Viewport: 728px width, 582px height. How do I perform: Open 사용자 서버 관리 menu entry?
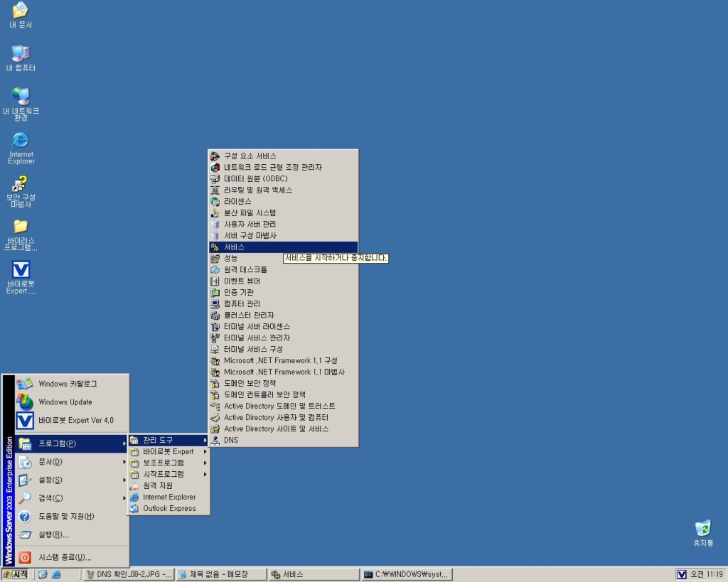click(283, 224)
